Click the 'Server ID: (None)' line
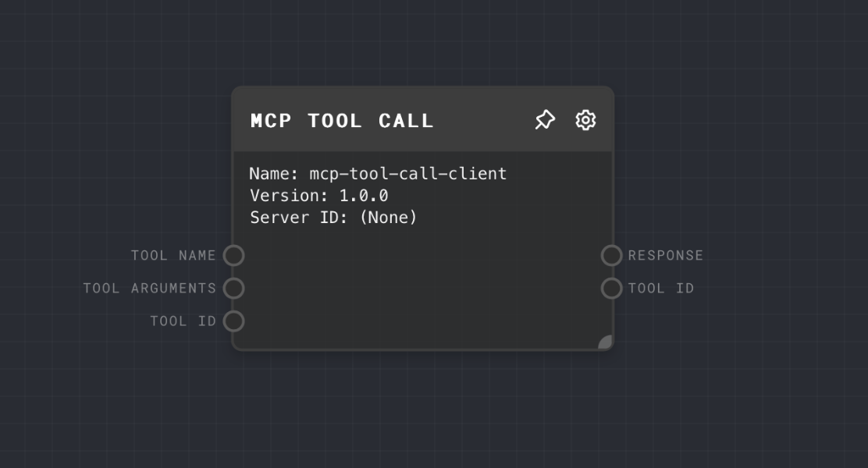The height and width of the screenshot is (468, 868). pos(333,218)
